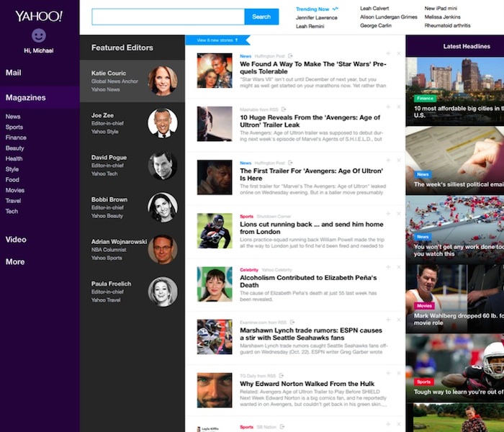Add the Marshawn Lynch story with plus
This screenshot has width=504, height=432.
point(388,320)
